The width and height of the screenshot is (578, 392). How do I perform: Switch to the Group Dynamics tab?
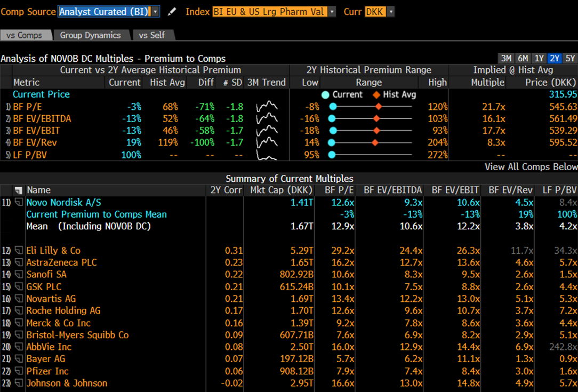(90, 35)
